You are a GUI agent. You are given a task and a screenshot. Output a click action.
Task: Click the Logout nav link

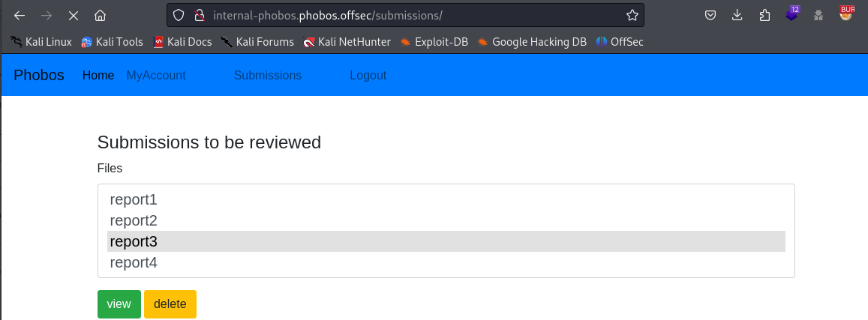pyautogui.click(x=368, y=75)
